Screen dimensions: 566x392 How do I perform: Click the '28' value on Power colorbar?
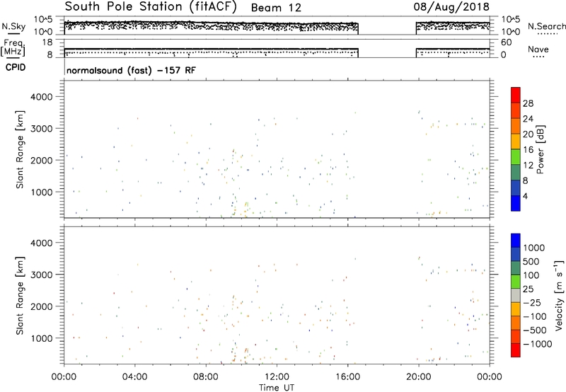click(528, 103)
